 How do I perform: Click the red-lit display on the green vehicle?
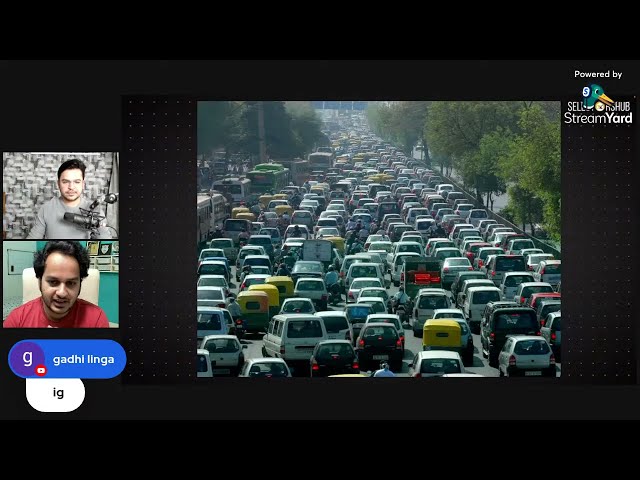coord(427,277)
